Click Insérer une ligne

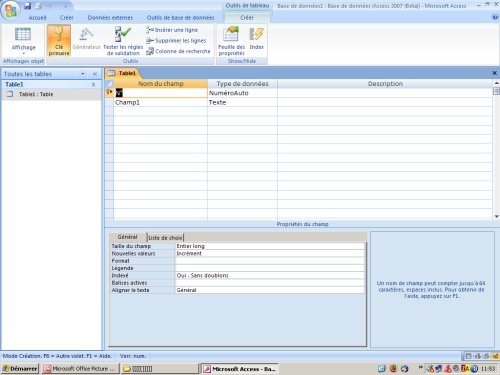pyautogui.click(x=172, y=30)
